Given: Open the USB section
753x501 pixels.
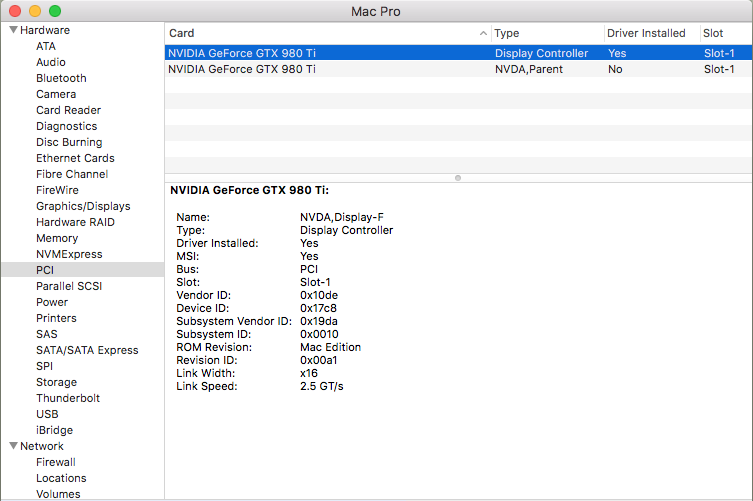Looking at the screenshot, I should pos(47,414).
